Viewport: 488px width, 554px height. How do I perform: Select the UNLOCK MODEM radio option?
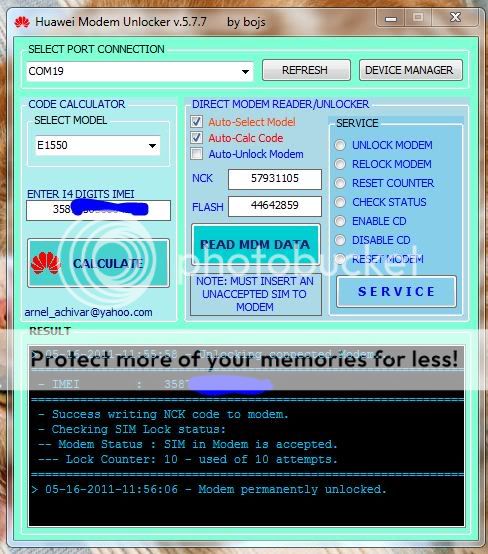point(340,145)
